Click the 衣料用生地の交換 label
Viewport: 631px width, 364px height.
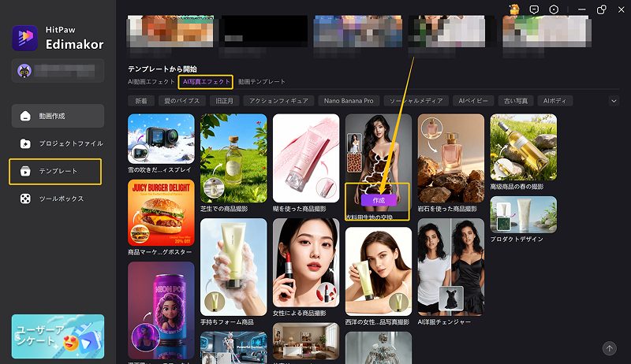(369, 217)
